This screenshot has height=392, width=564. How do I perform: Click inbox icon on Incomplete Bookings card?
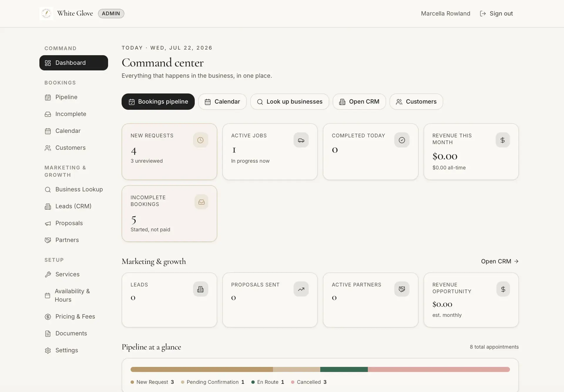pyautogui.click(x=201, y=202)
